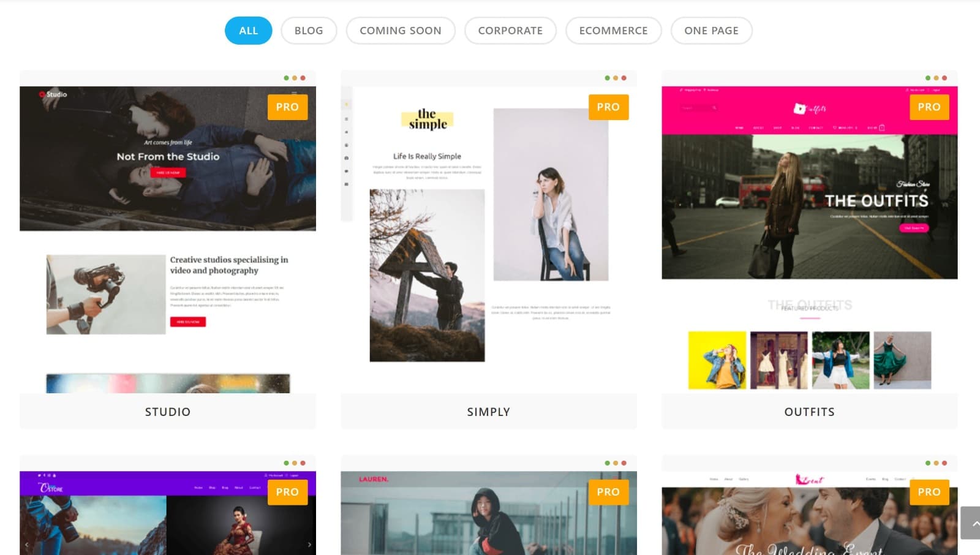Click the PRO badge on Studio theme
This screenshot has height=555, width=980.
tap(287, 107)
